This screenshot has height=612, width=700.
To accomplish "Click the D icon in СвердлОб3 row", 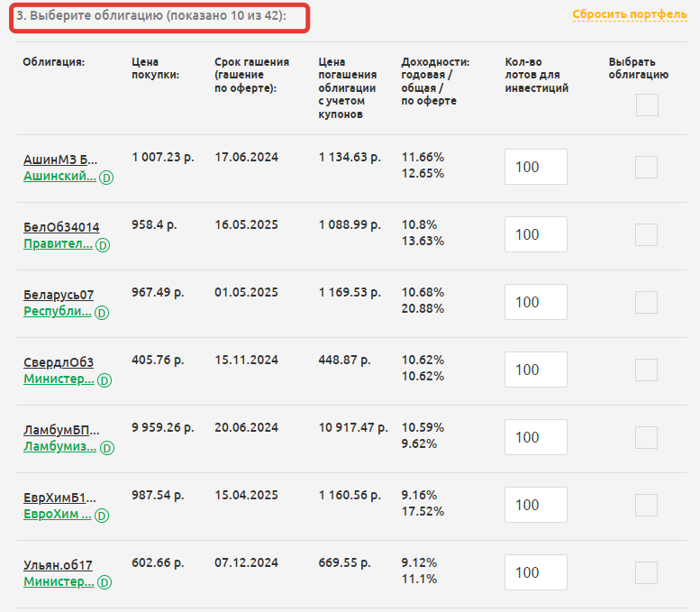I will tap(105, 380).
